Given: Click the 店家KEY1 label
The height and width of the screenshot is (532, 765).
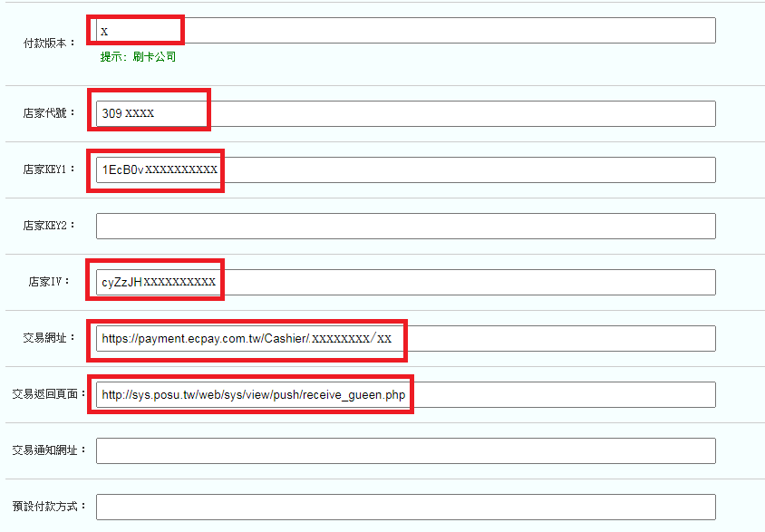Looking at the screenshot, I should (49, 169).
